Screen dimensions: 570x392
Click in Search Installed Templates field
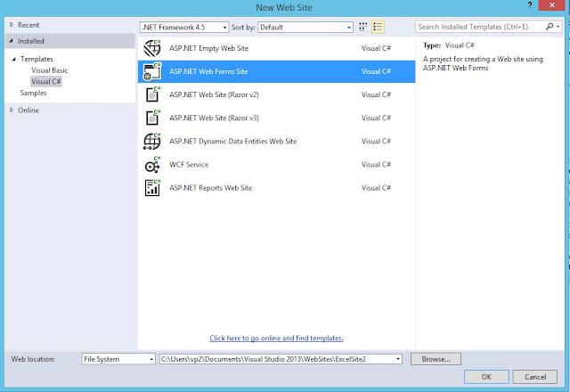click(x=481, y=27)
